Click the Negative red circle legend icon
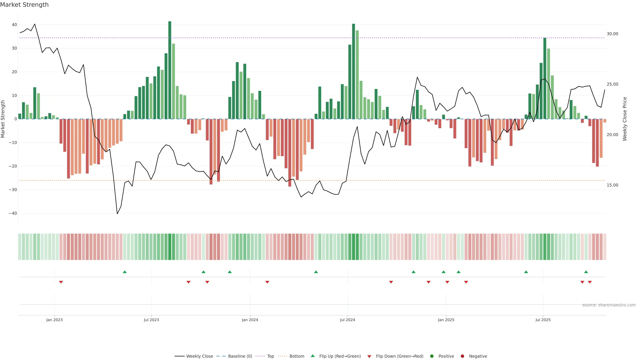The height and width of the screenshot is (362, 644). pos(462,356)
